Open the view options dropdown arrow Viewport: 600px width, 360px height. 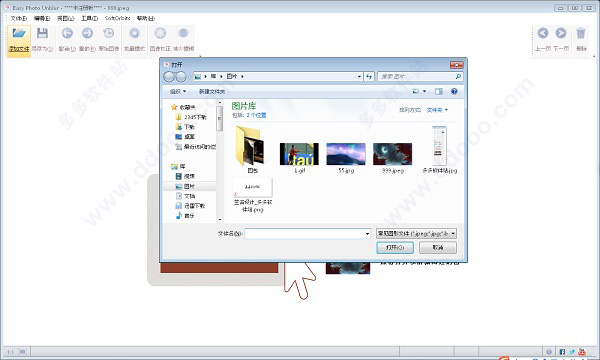pyautogui.click(x=424, y=91)
